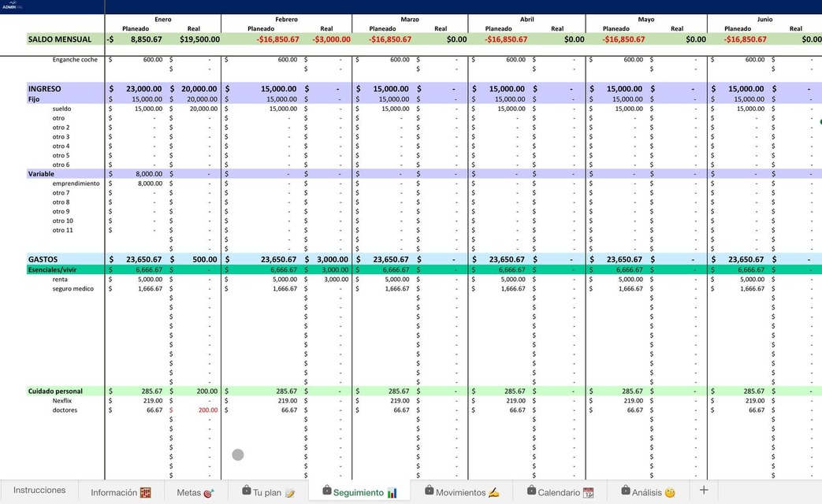822x504 pixels.
Task: Select the emprendimiento row label
Action: [x=76, y=183]
